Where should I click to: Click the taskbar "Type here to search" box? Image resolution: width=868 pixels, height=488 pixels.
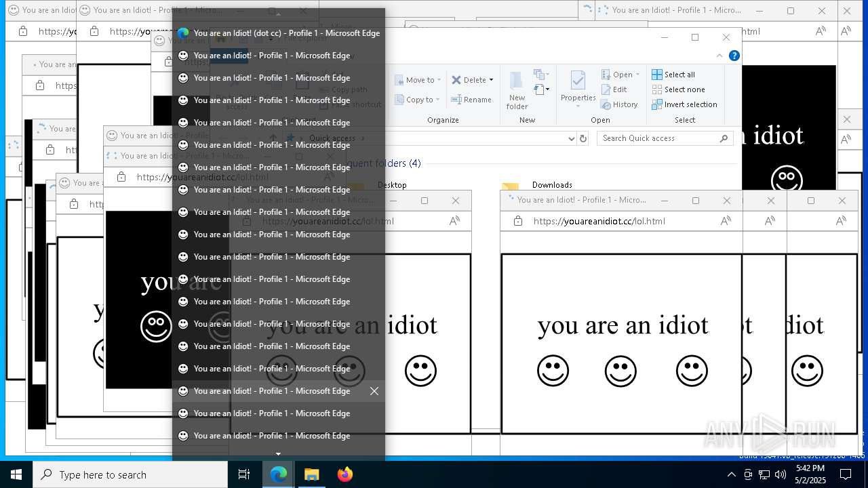coord(130,474)
